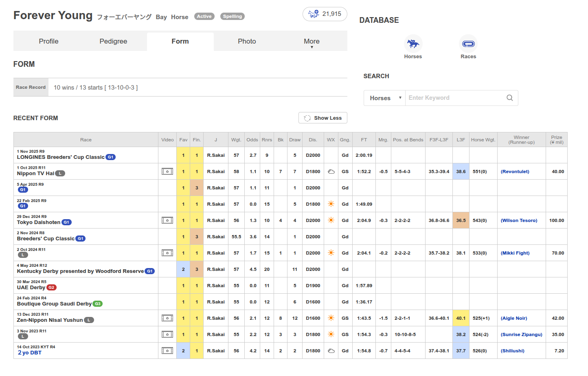
Task: Click the G2 badge on UAE Derby
Action: tap(51, 288)
